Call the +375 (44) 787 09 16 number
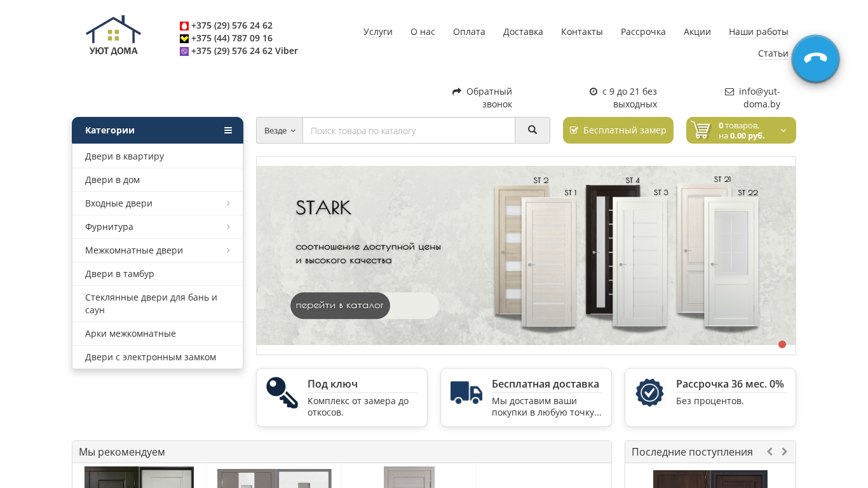 (232, 39)
